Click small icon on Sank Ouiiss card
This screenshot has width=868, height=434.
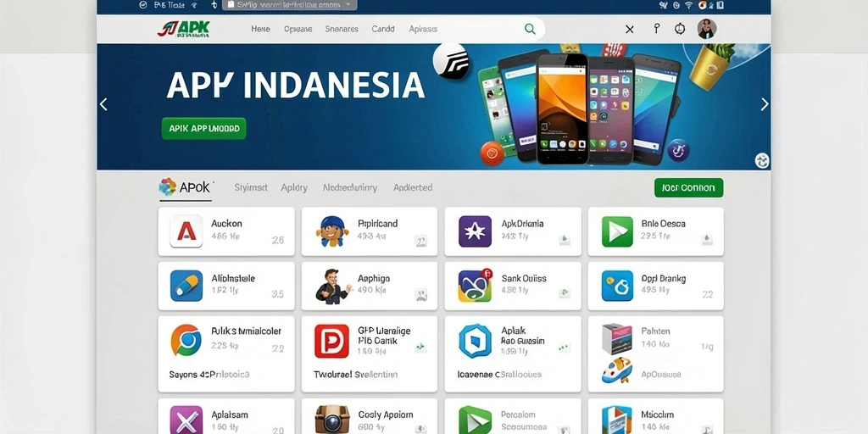click(x=564, y=293)
